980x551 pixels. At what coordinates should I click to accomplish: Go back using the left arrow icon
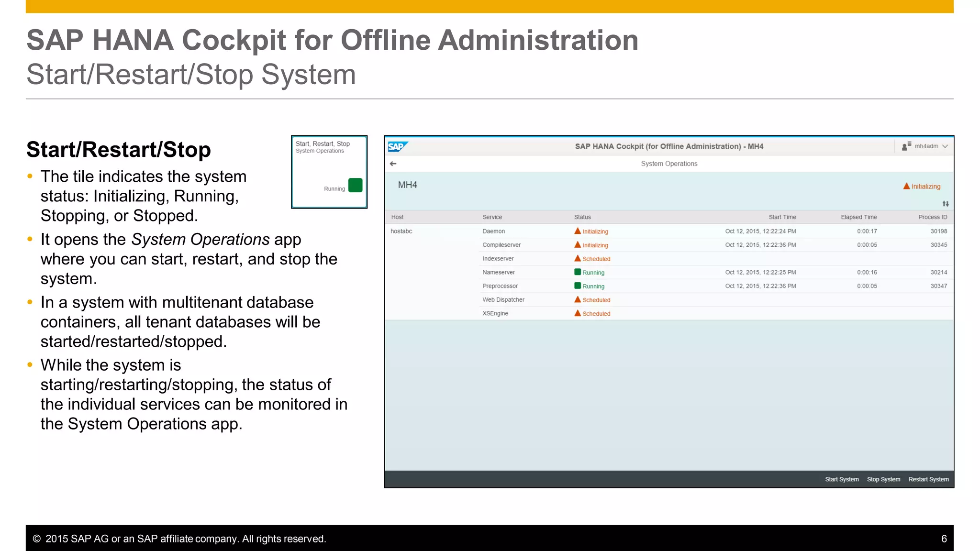(393, 164)
